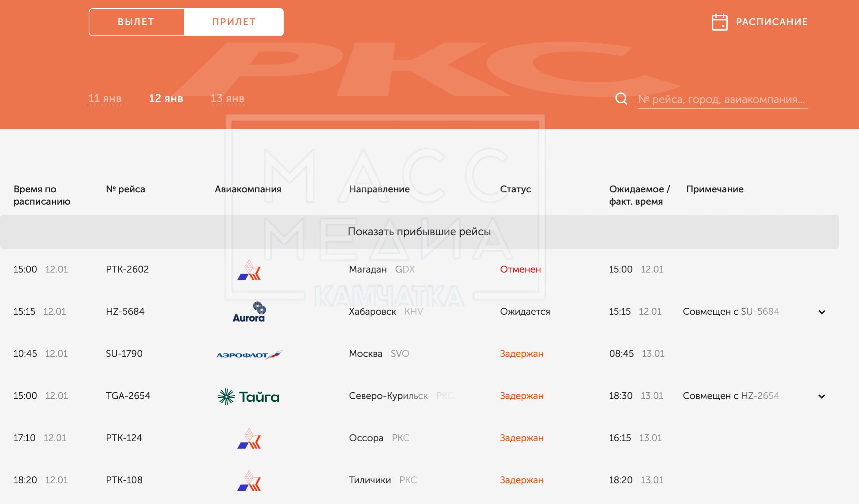
Task: Open the РАСПИСАНИЕ schedule link
Action: point(772,22)
